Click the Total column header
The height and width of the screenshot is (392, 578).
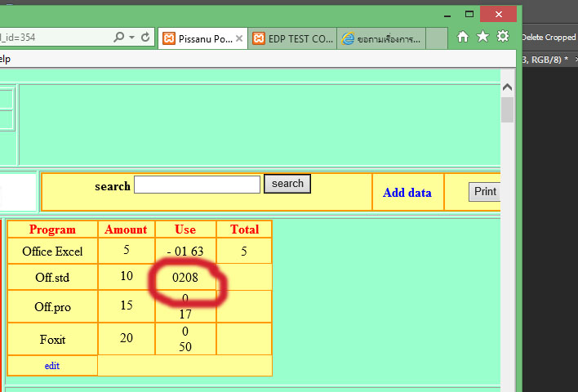(x=244, y=229)
